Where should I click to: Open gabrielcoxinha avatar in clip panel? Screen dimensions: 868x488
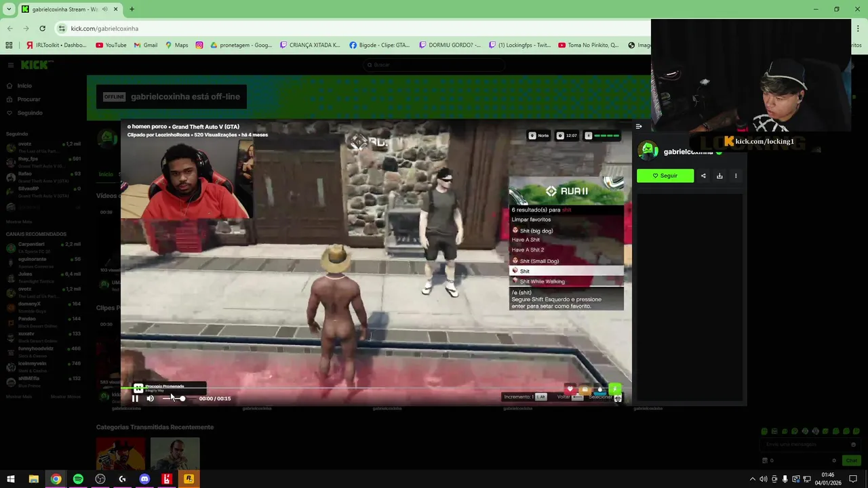pyautogui.click(x=648, y=151)
